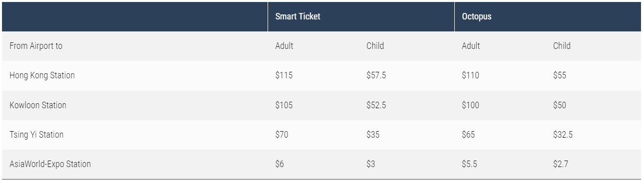Click the From Airport to label
Screen dimensions: 644x184
36,46
